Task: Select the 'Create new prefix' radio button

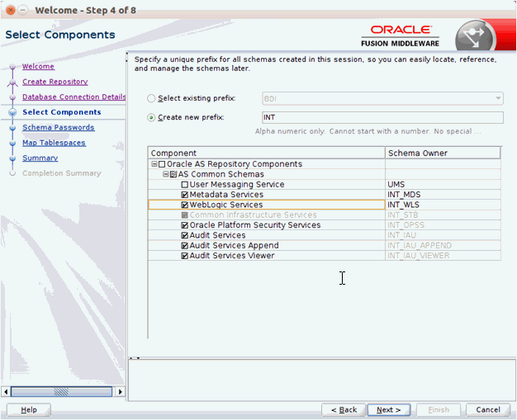Action: tap(151, 118)
